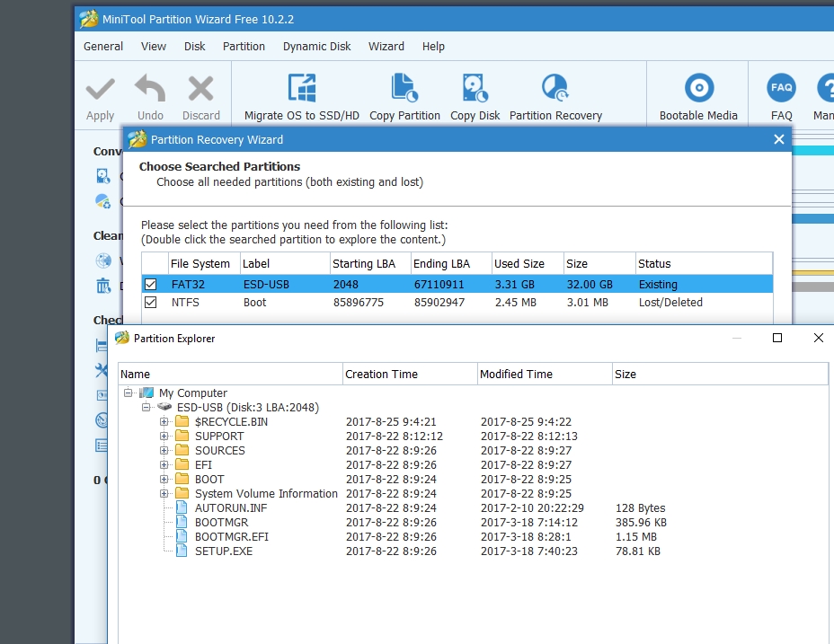This screenshot has height=644, width=834.
Task: Close the Partition Recovery Wizard dialog
Action: coord(779,139)
